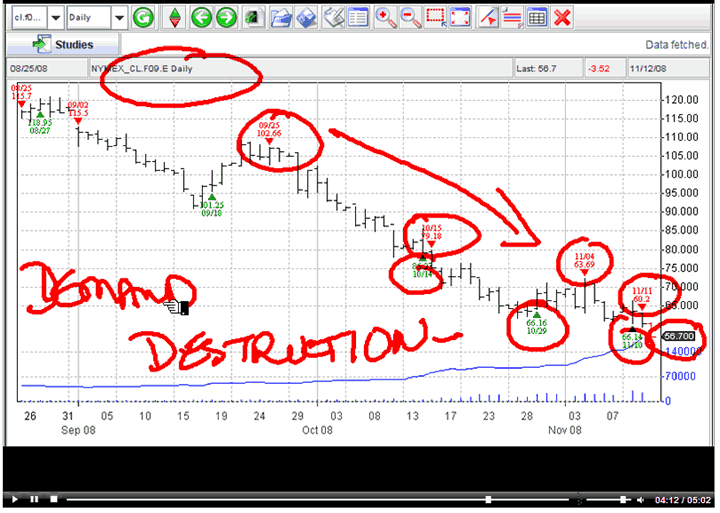Click the green refresh chart icon
Screen dimensions: 720x513
coord(143,18)
